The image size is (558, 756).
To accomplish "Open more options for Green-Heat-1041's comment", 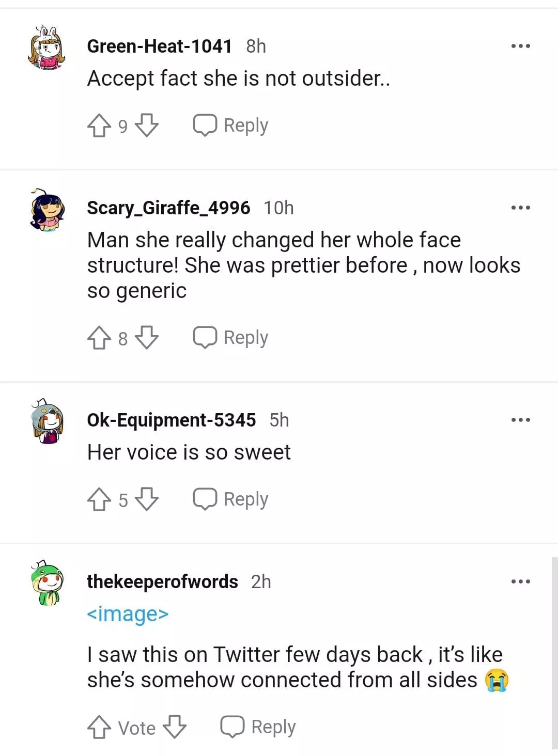I will [x=520, y=46].
